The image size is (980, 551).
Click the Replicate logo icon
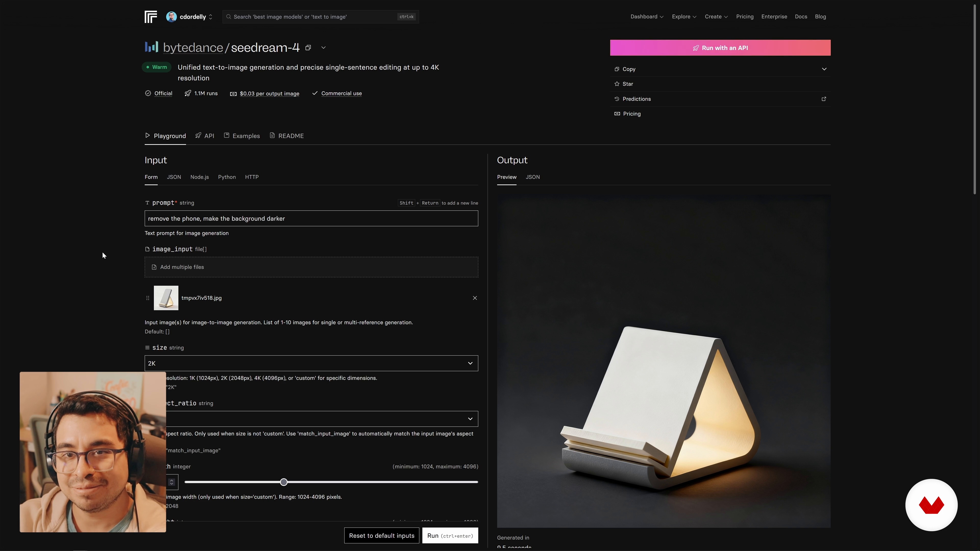click(x=151, y=17)
